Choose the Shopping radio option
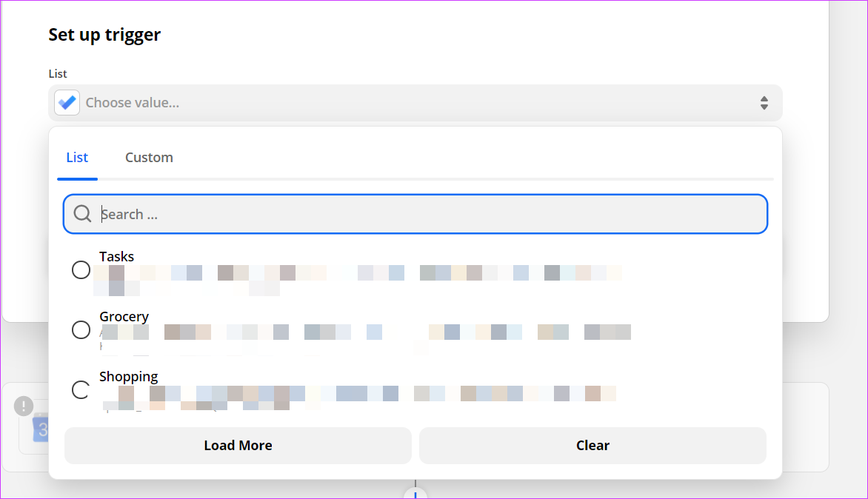 coord(81,389)
